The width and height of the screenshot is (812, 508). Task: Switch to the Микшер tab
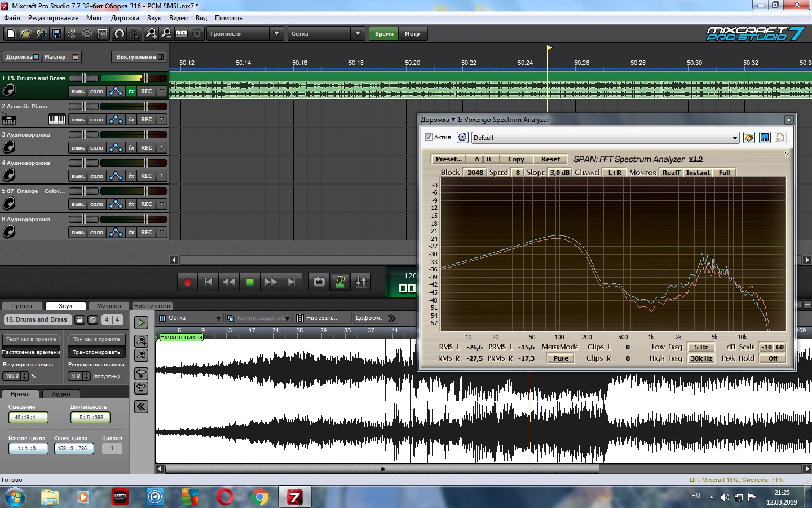coord(109,306)
